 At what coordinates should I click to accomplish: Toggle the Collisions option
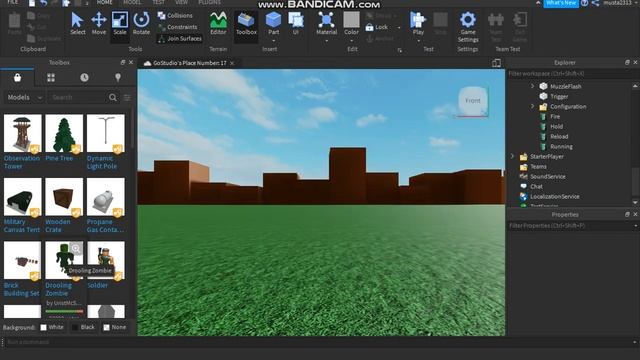point(175,16)
